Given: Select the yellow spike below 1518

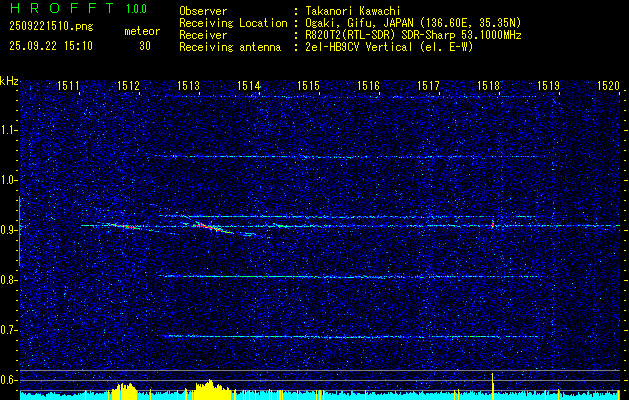Looking at the screenshot, I should (493, 383).
